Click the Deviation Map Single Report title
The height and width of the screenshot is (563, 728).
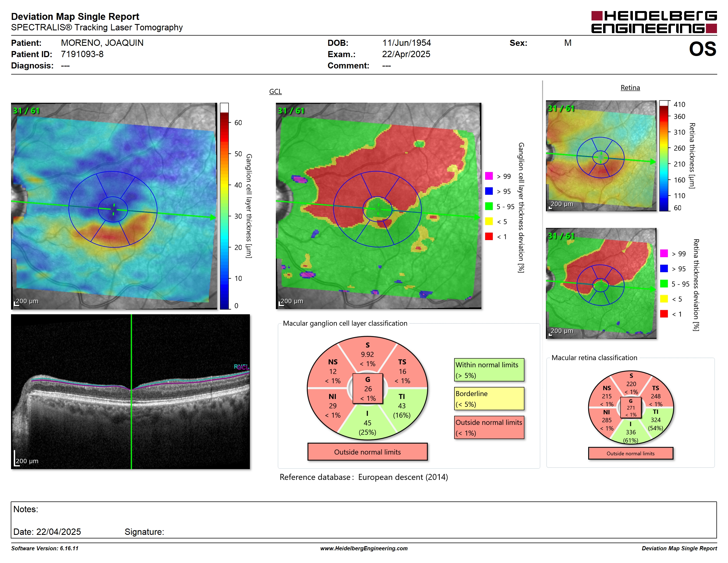click(x=75, y=16)
